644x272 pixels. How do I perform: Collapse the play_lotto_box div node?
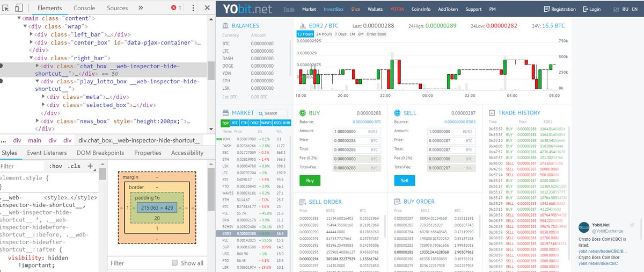(38, 82)
